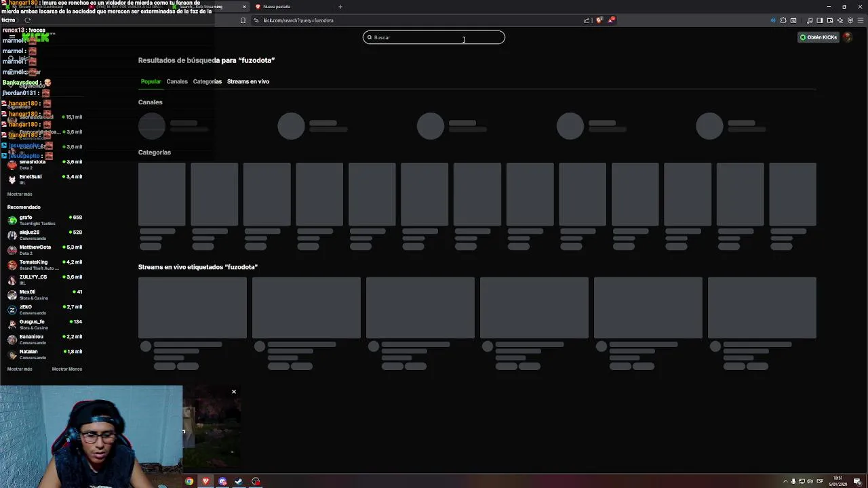Switch to the Canales tab

coord(177,81)
